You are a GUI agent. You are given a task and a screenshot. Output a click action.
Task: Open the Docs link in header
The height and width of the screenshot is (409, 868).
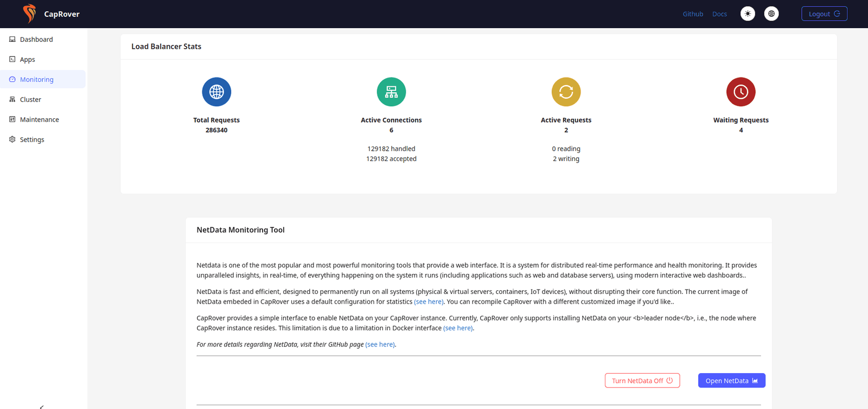719,14
